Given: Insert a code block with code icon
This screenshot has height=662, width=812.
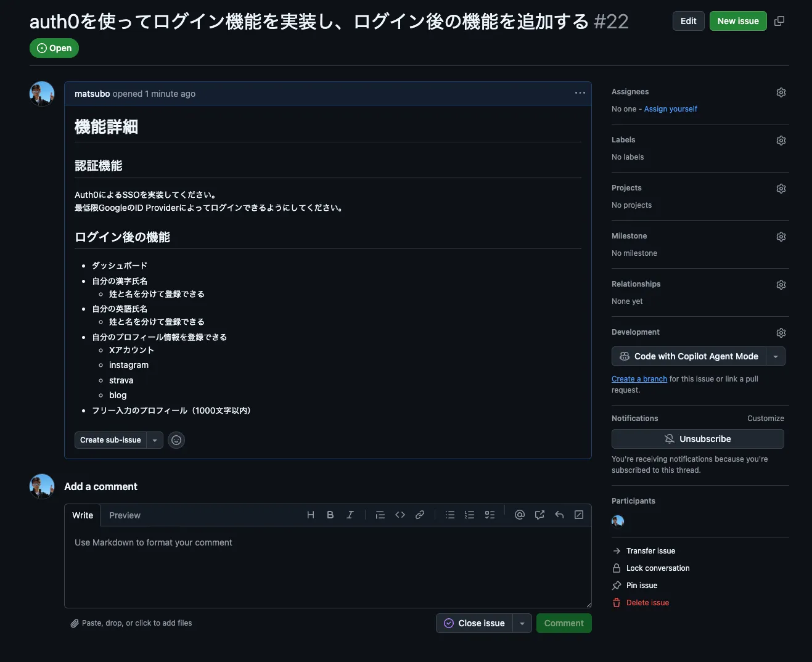Looking at the screenshot, I should pos(400,515).
